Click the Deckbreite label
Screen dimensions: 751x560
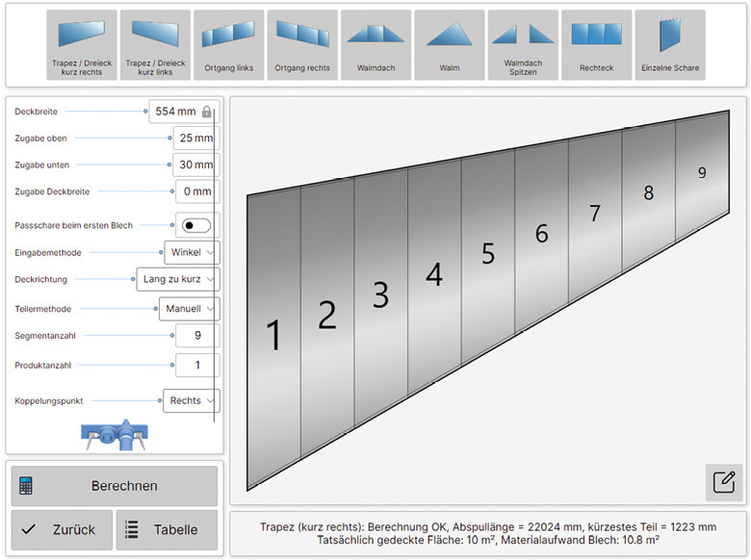point(36,112)
